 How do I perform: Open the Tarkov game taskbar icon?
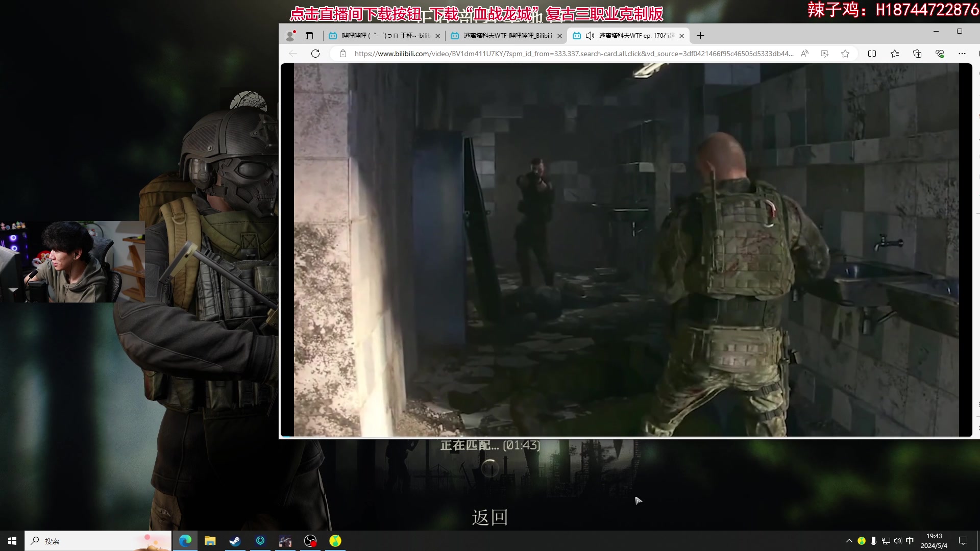[285, 541]
